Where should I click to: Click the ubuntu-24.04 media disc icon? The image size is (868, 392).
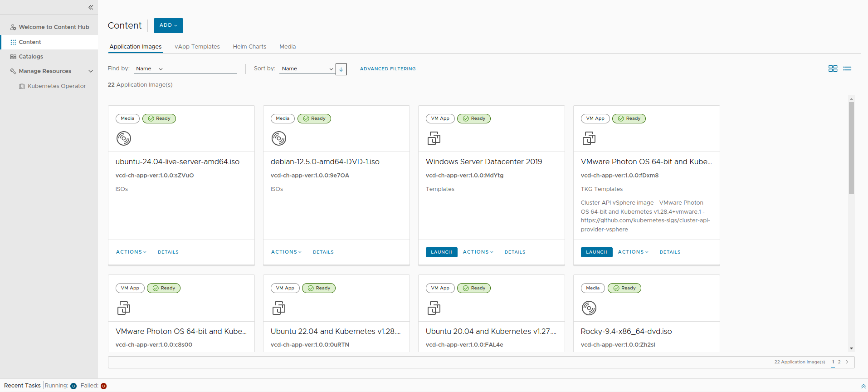[124, 138]
